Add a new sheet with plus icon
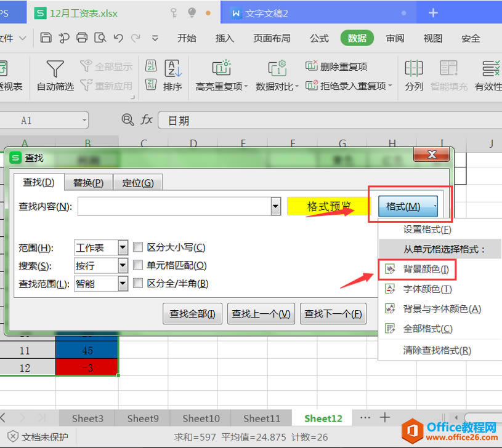 pos(384,417)
